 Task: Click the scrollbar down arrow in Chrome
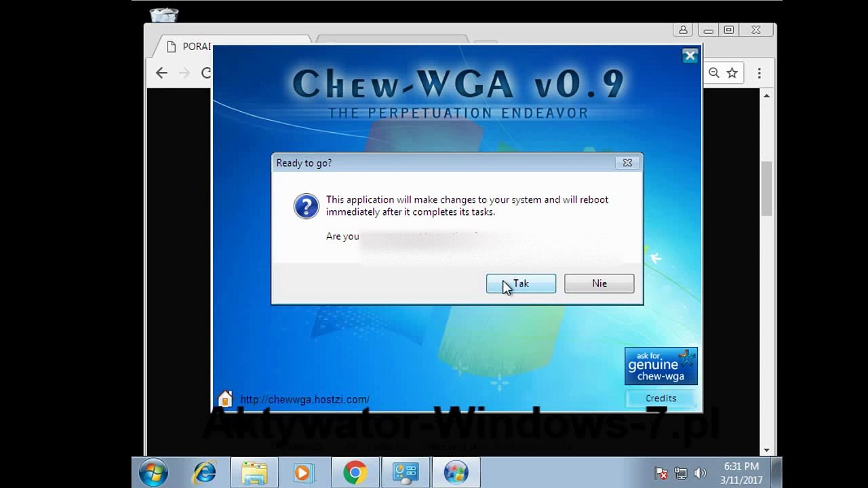(x=767, y=449)
